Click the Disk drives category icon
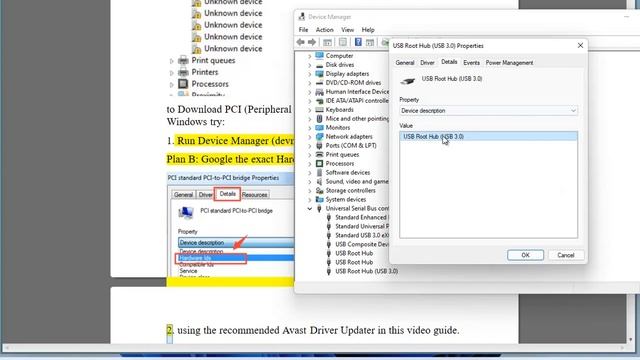The width and height of the screenshot is (640, 360). click(320, 65)
